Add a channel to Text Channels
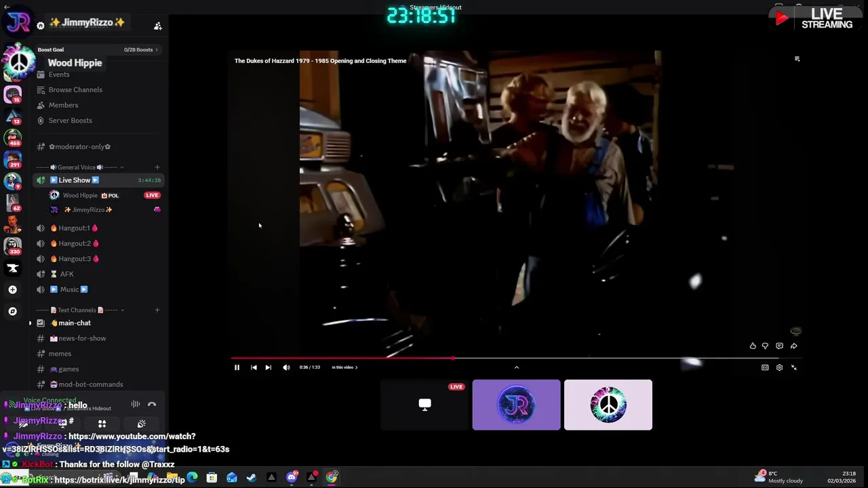868x488 pixels. pos(157,310)
